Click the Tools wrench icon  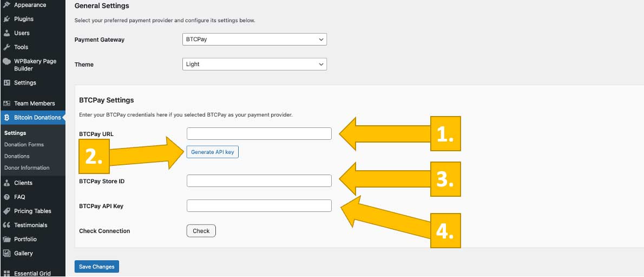6,47
